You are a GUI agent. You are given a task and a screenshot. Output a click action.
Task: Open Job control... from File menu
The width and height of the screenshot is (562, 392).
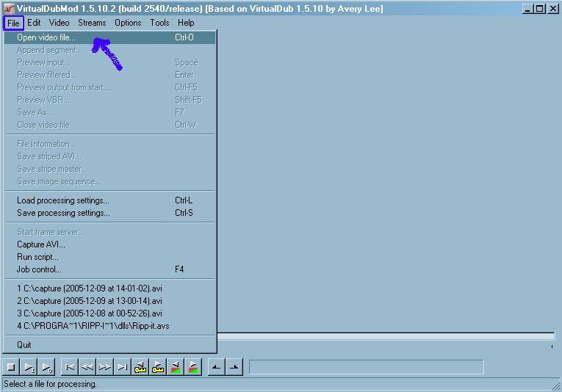pyautogui.click(x=109, y=269)
